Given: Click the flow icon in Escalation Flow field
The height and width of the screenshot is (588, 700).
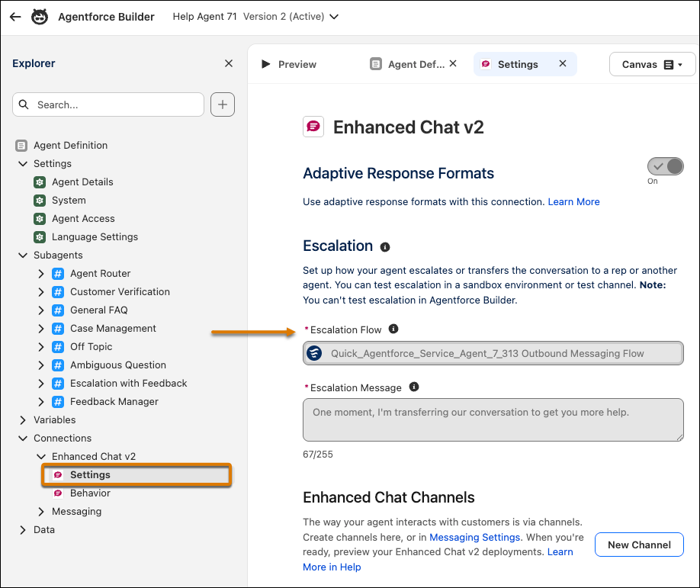Looking at the screenshot, I should tap(314, 353).
